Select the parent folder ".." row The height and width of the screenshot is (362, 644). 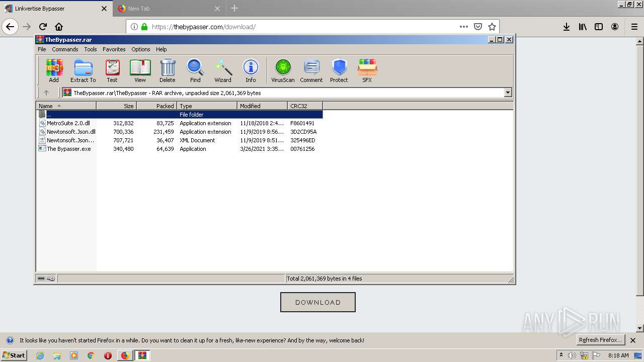click(180, 115)
